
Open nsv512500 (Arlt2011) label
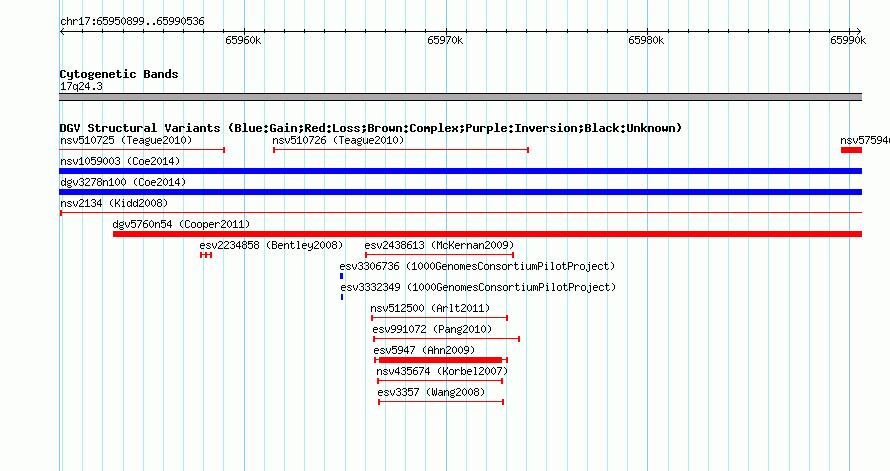[x=430, y=308]
